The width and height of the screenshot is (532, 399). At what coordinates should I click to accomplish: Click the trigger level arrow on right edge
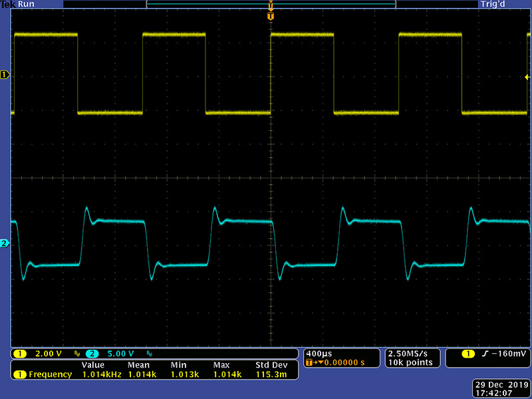[x=527, y=76]
